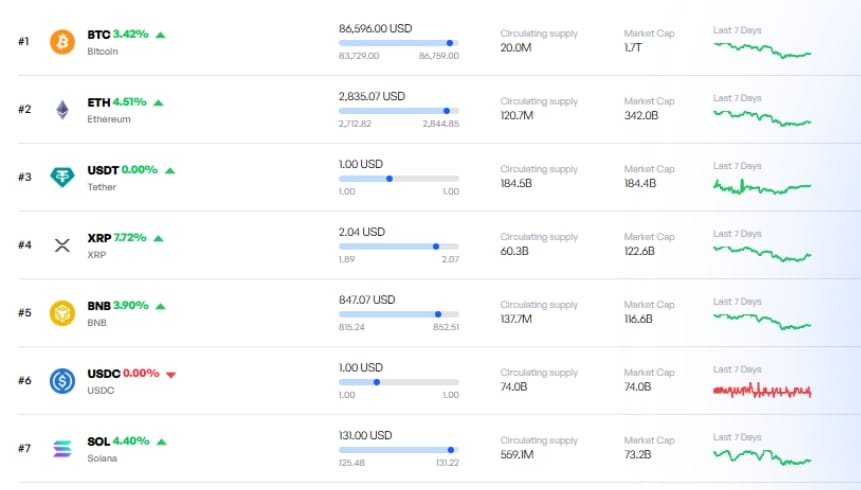
Task: Open Solana's Last 7 Days chart
Action: click(x=761, y=457)
